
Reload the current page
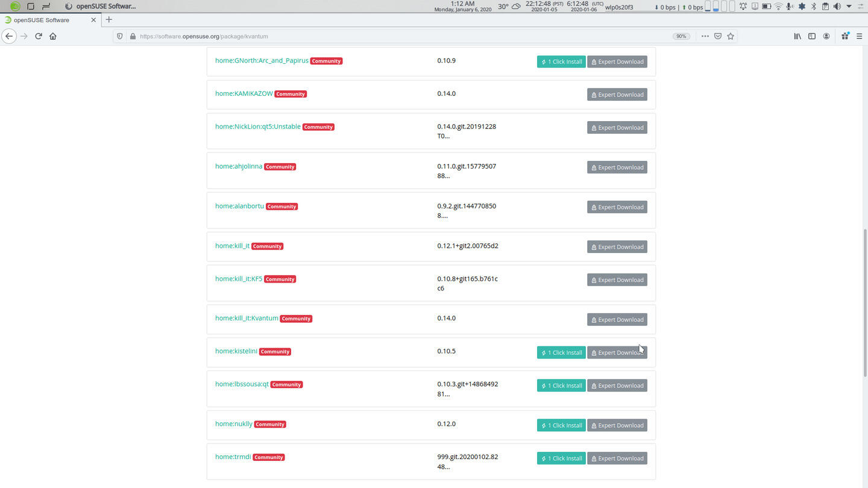pos(39,36)
